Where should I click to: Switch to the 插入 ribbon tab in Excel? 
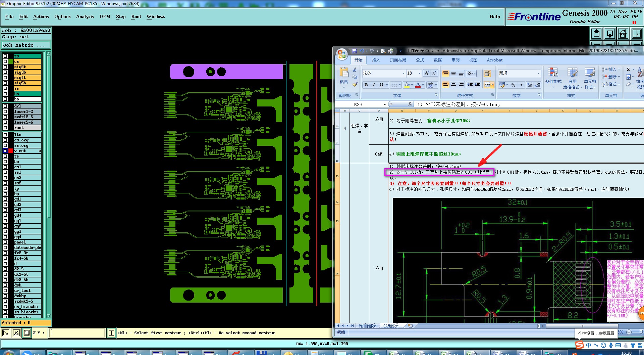tap(376, 60)
